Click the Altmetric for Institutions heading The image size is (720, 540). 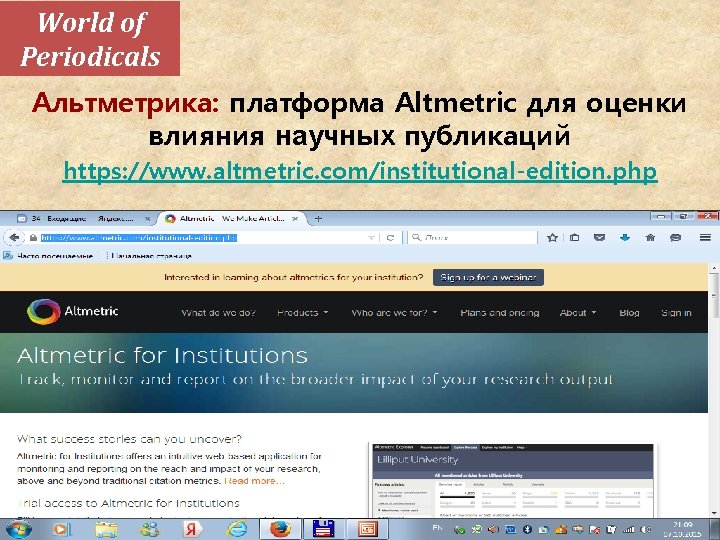(x=163, y=356)
